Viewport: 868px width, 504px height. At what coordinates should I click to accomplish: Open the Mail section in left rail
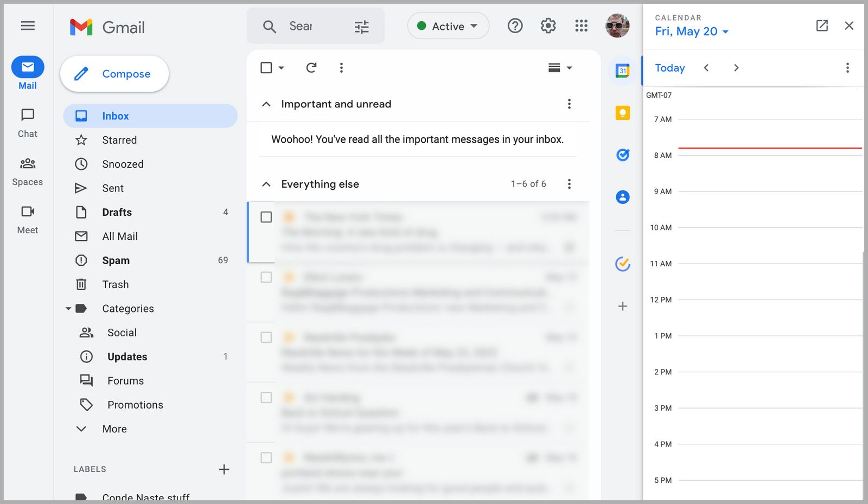pos(28,73)
